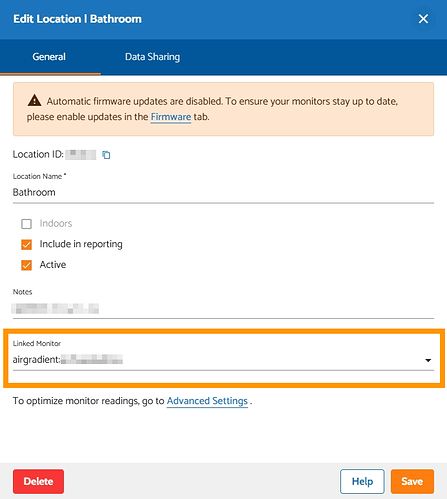The height and width of the screenshot is (499, 447).
Task: Uncheck the Active checkbox
Action: click(26, 265)
